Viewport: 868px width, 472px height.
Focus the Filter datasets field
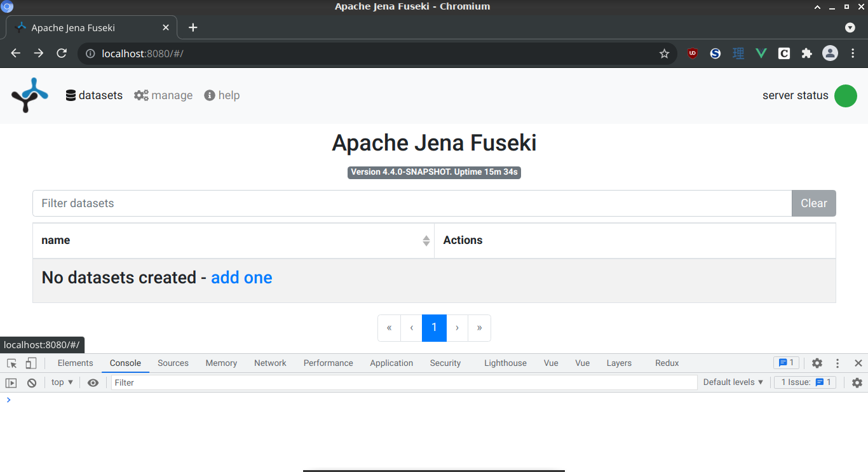pos(412,203)
